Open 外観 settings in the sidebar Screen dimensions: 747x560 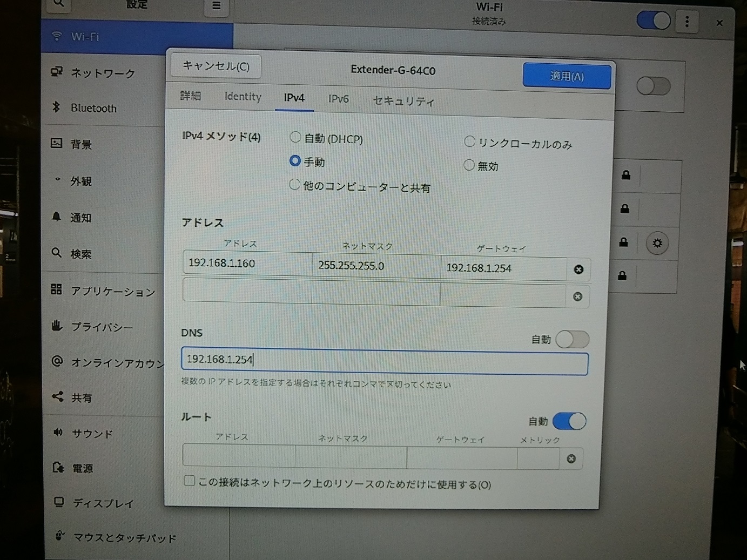click(x=103, y=181)
